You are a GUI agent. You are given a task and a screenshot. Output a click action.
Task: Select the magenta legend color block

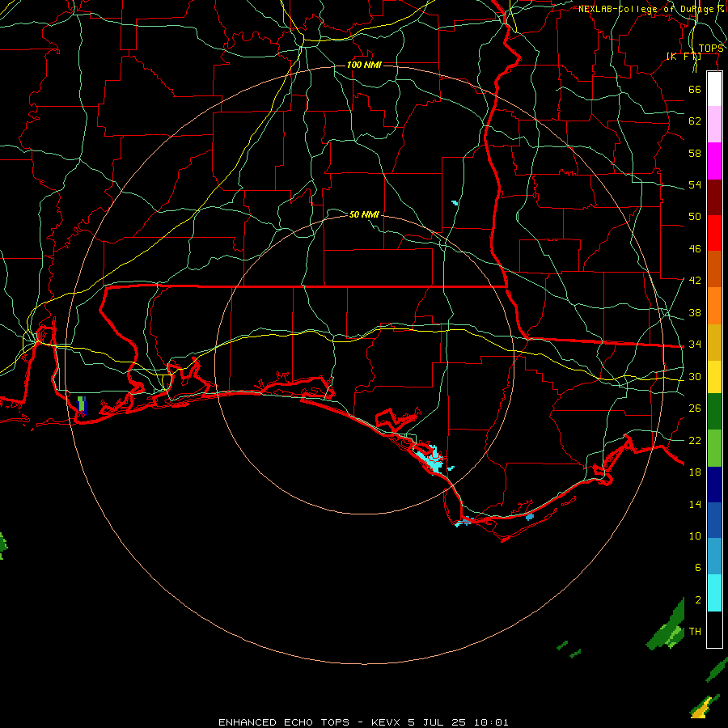[x=714, y=161]
